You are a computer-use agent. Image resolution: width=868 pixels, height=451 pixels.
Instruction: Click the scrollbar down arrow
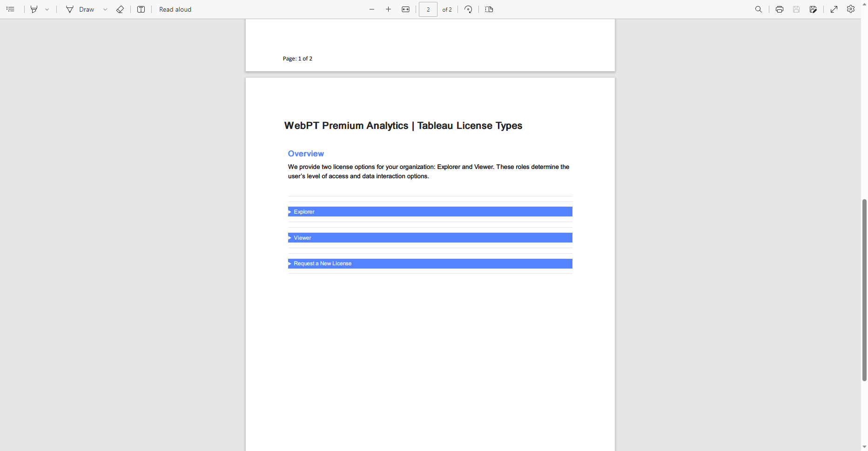864,447
